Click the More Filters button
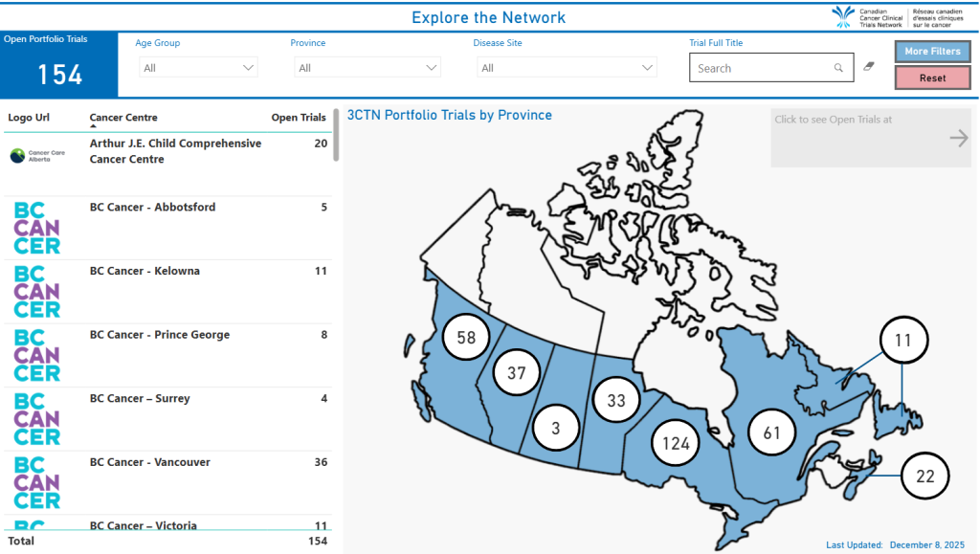This screenshot has width=980, height=554. click(x=932, y=51)
